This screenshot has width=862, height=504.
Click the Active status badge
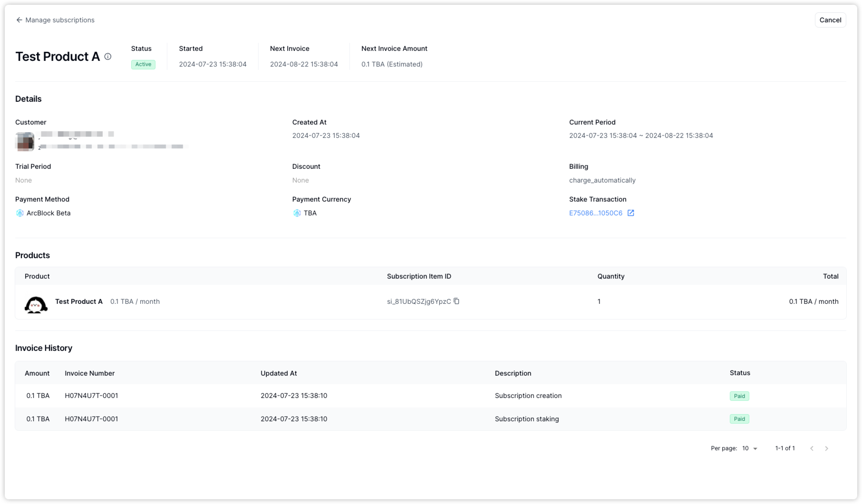point(143,65)
